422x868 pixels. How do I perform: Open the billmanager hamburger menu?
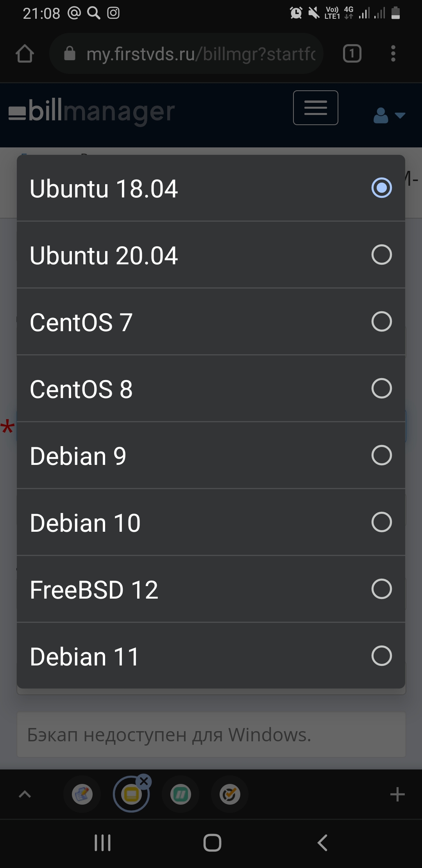pos(315,108)
